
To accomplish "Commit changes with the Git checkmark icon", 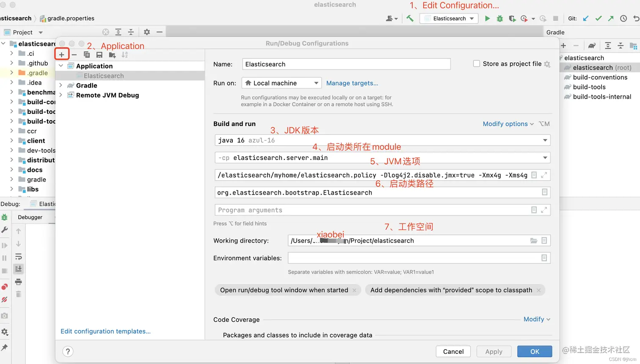I will pyautogui.click(x=599, y=18).
